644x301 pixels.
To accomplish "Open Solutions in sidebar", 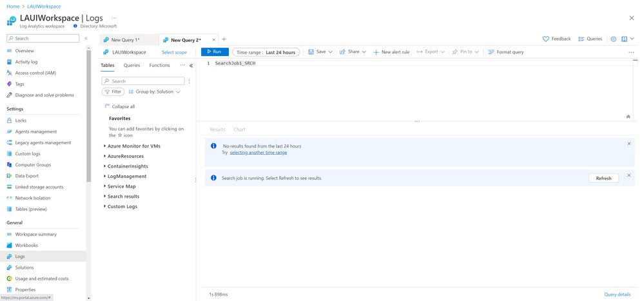I will [x=24, y=267].
